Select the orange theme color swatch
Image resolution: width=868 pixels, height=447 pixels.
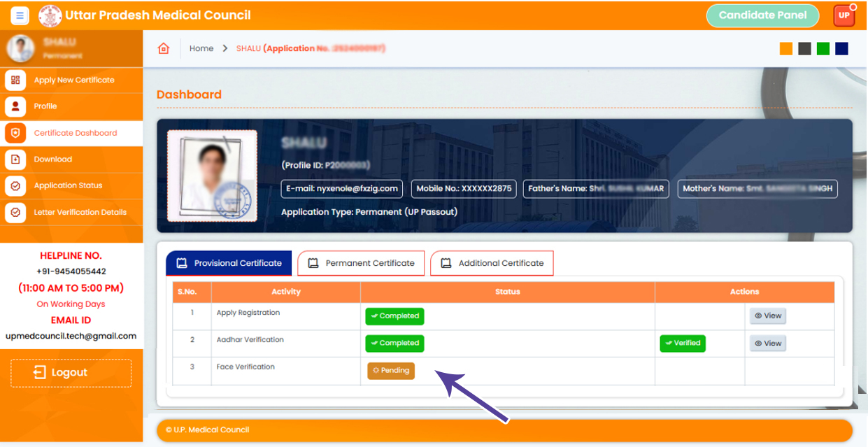coord(786,48)
